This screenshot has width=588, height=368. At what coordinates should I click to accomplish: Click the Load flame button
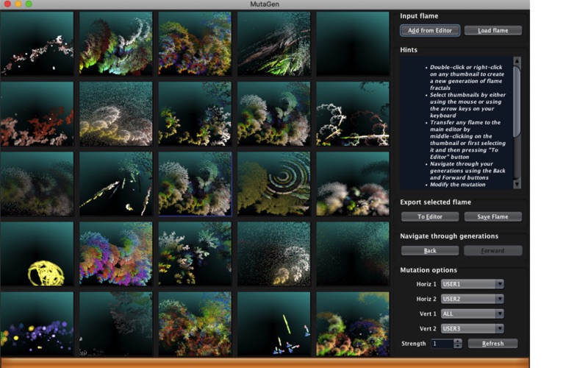(492, 30)
